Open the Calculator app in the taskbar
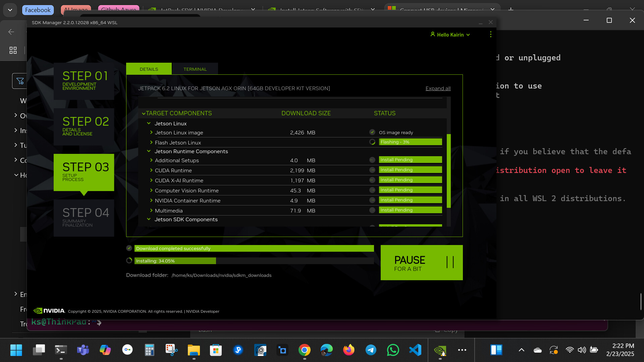 tap(149, 350)
